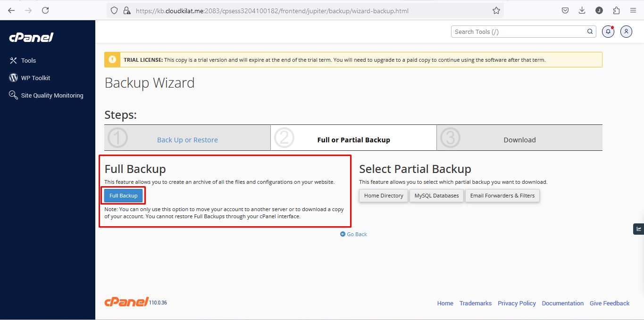644x320 pixels.
Task: Open Tools in the sidebar
Action: (28, 60)
